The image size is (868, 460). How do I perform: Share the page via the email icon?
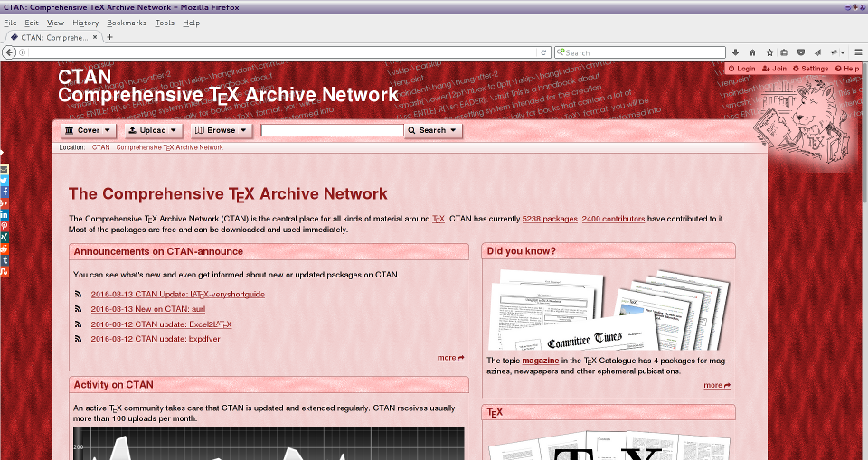tap(4, 169)
